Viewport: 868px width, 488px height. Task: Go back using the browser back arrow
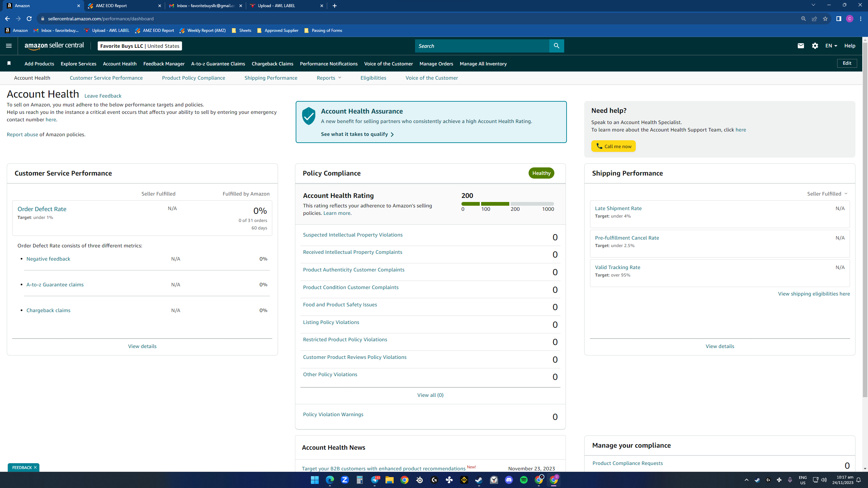[7, 19]
